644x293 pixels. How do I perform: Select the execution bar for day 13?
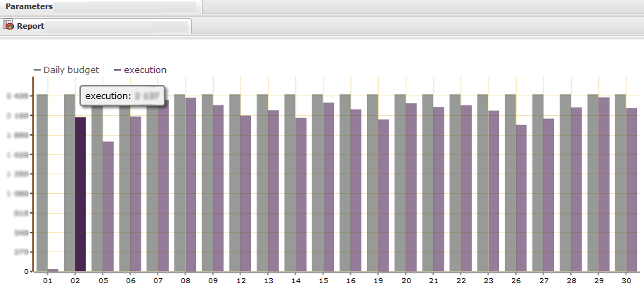click(273, 191)
